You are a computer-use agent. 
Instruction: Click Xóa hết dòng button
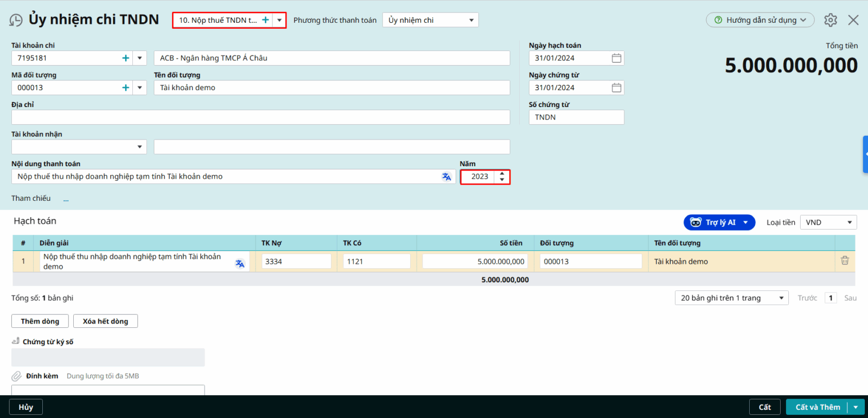click(x=105, y=321)
